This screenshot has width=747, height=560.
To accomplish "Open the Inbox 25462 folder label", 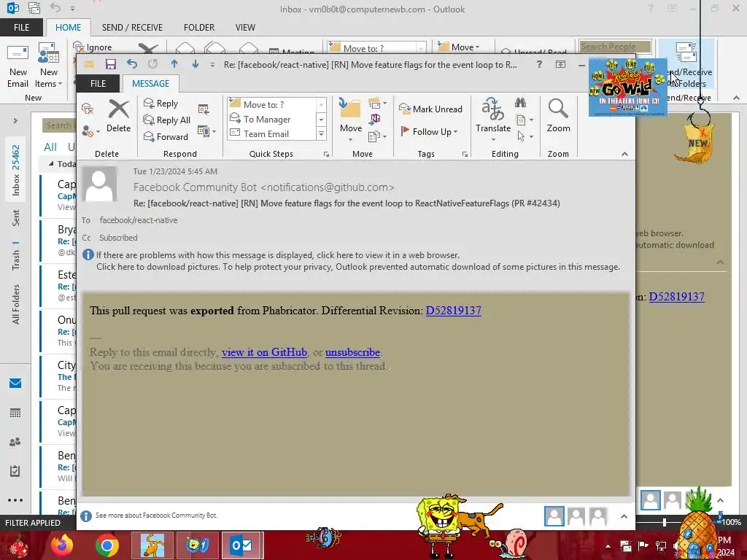I will 16,170.
